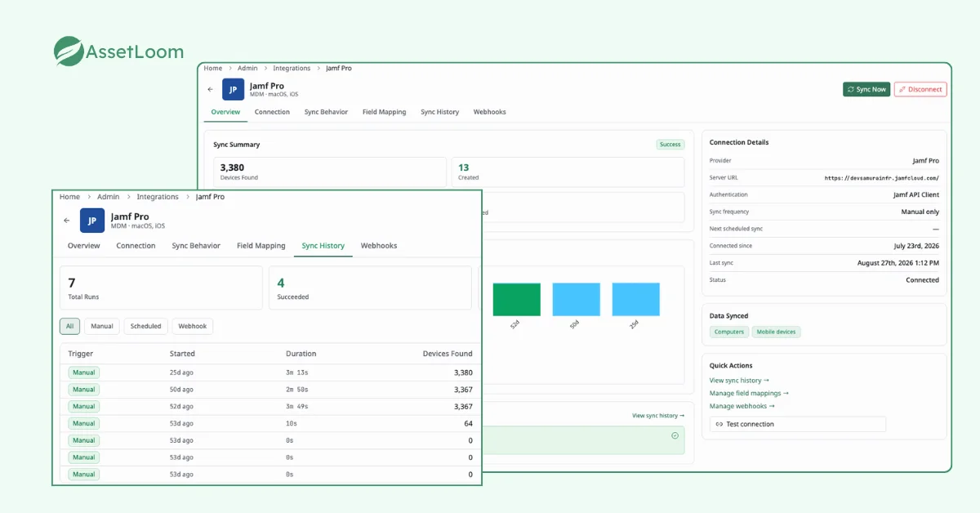Click JP logo tile in back Overview window
The height and width of the screenshot is (513, 980).
233,90
